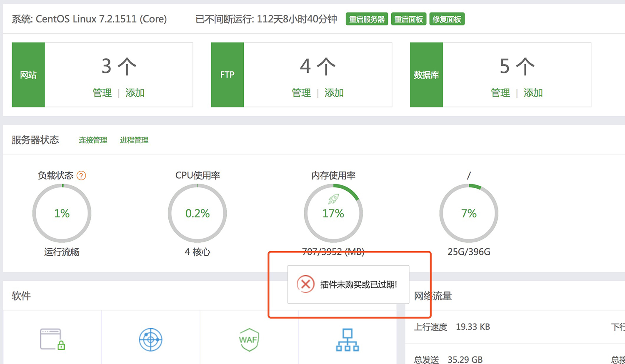Image resolution: width=625 pixels, height=364 pixels.
Task: Click the 4 个 FTP count
Action: [317, 66]
